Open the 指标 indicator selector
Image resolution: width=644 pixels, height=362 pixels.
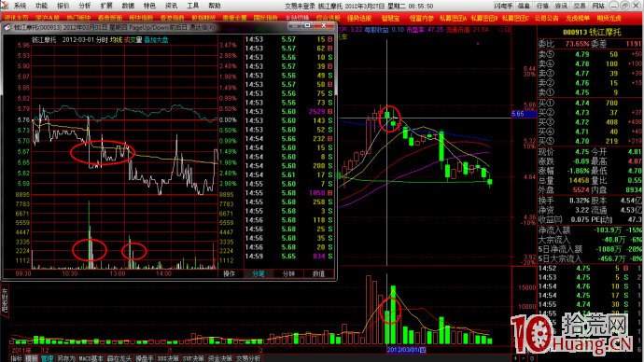pyautogui.click(x=17, y=358)
